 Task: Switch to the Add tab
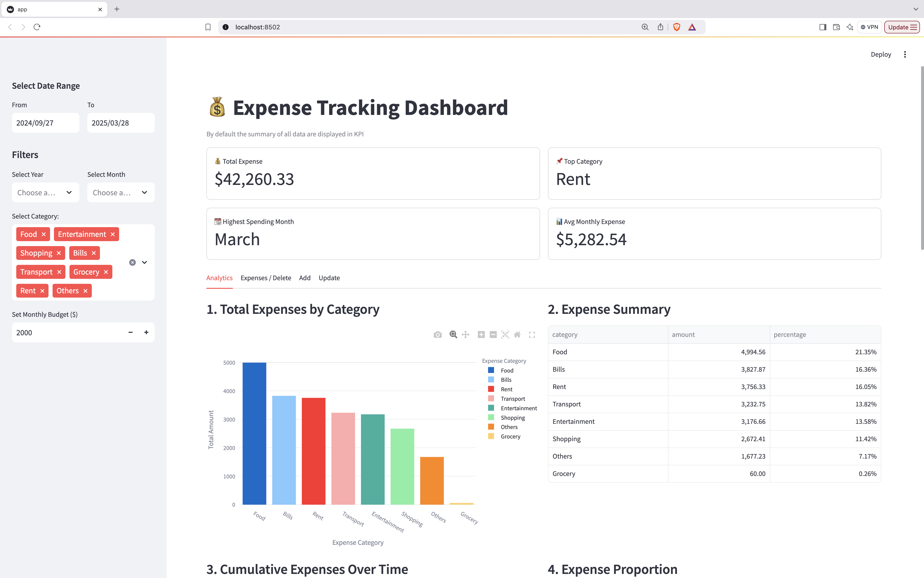(x=305, y=278)
